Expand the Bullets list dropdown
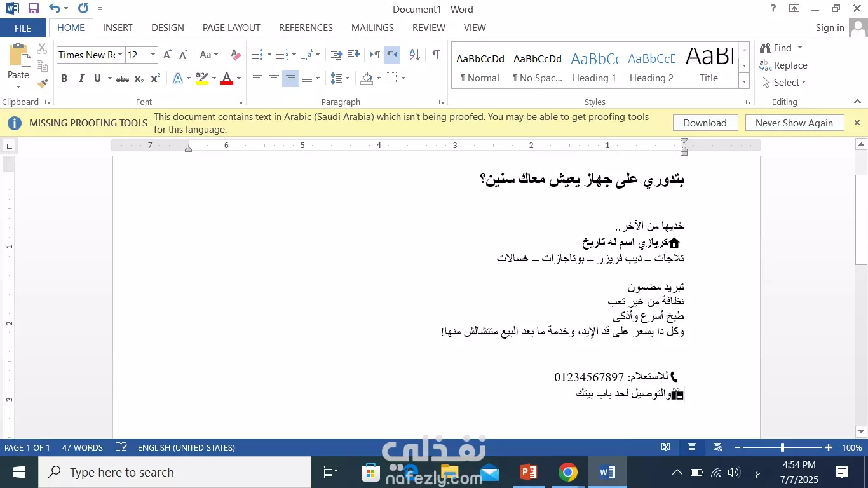868x488 pixels. [x=269, y=55]
